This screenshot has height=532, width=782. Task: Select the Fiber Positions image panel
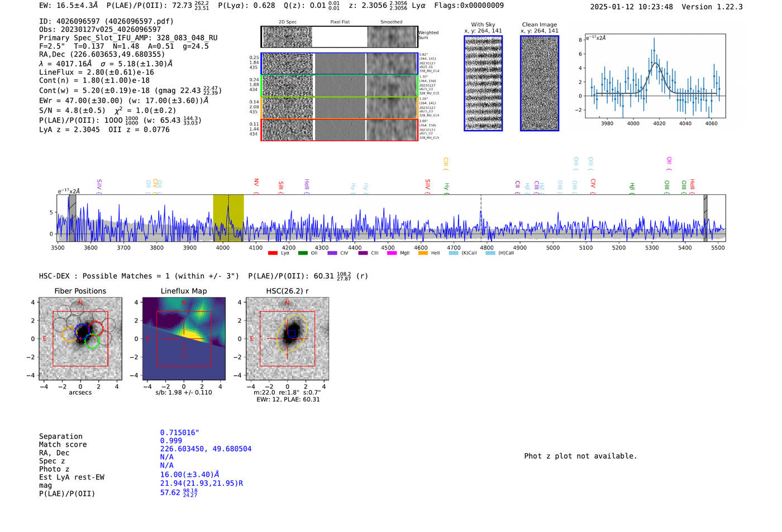tap(80, 339)
